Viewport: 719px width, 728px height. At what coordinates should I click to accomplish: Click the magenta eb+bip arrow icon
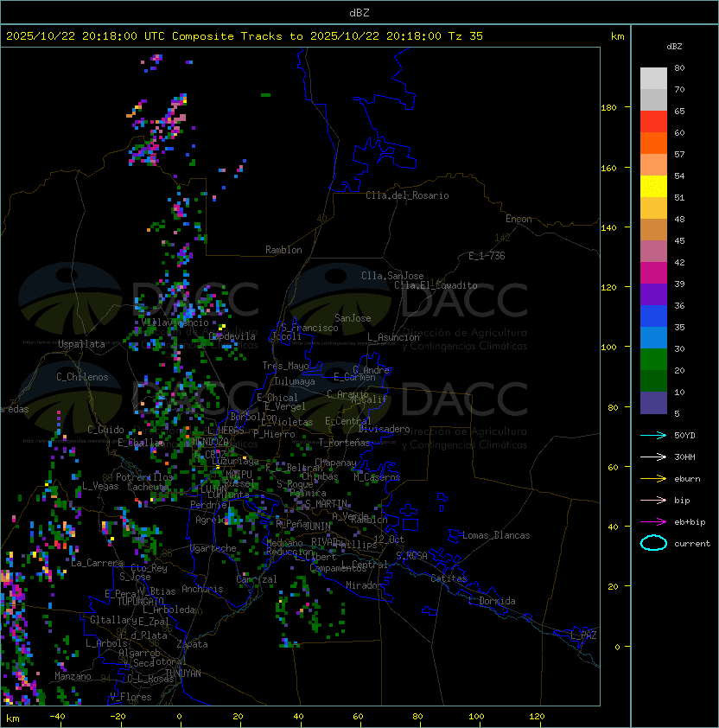pyautogui.click(x=653, y=522)
